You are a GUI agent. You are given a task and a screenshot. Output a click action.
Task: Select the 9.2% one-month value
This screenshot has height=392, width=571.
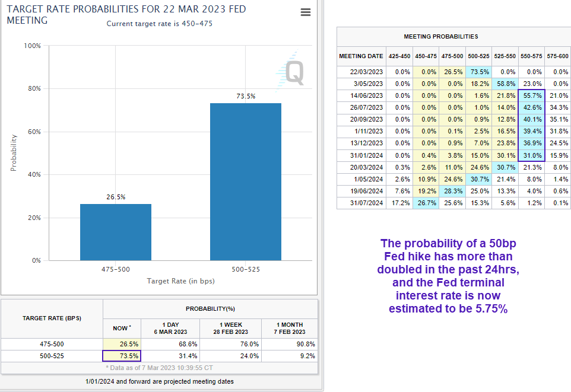click(290, 356)
